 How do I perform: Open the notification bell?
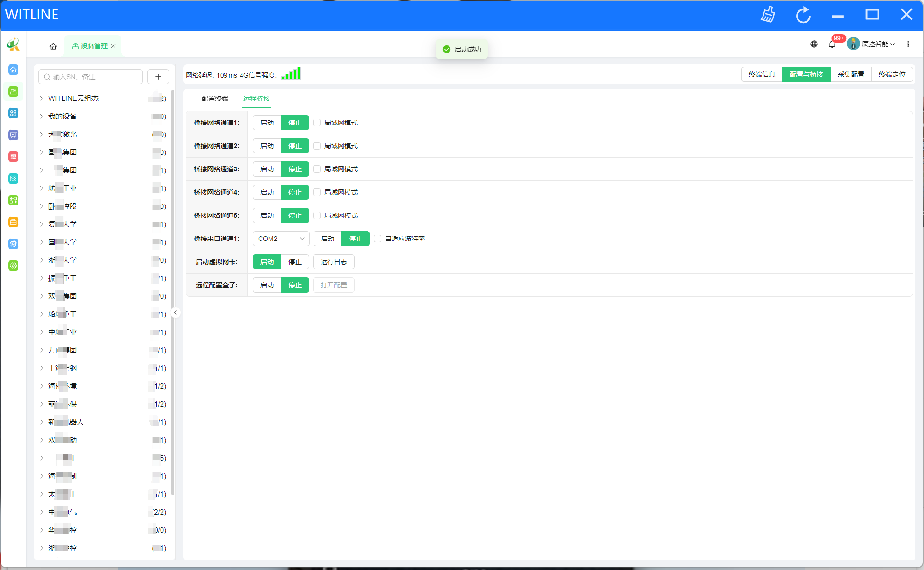click(832, 45)
